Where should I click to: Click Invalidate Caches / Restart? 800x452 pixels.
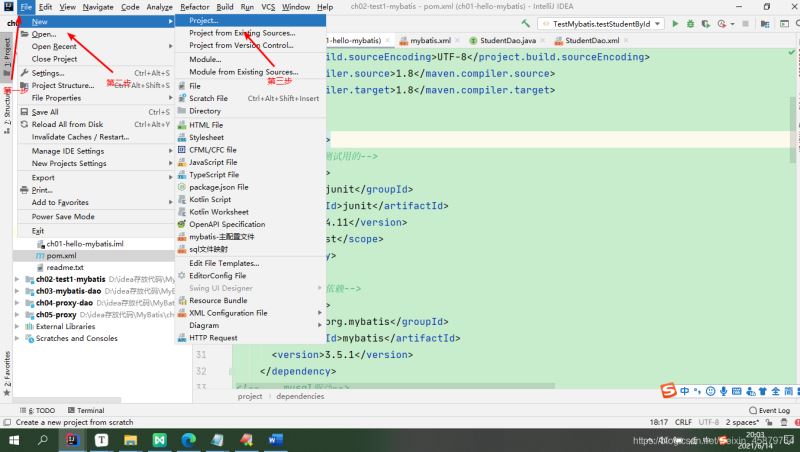95,137
